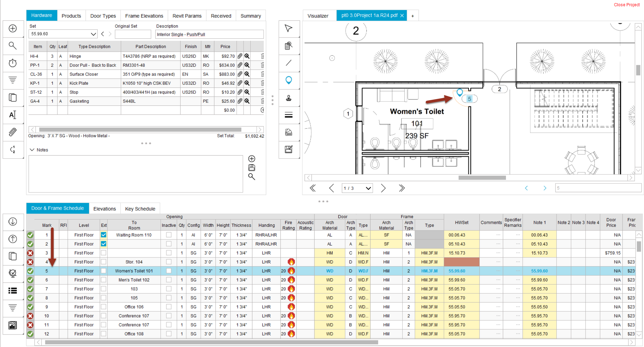Click the Close Project link
The width and height of the screenshot is (644, 347).
(x=626, y=5)
